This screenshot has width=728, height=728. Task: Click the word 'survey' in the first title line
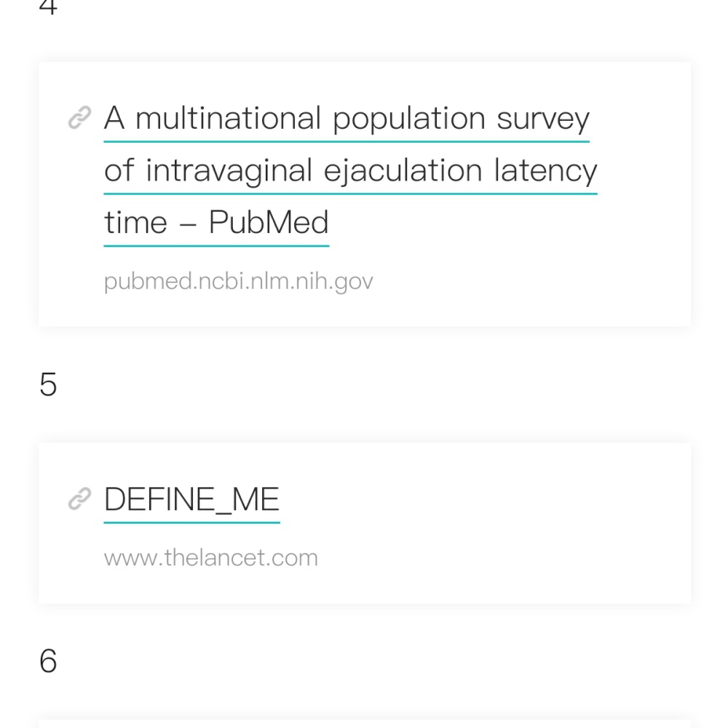coord(543,119)
